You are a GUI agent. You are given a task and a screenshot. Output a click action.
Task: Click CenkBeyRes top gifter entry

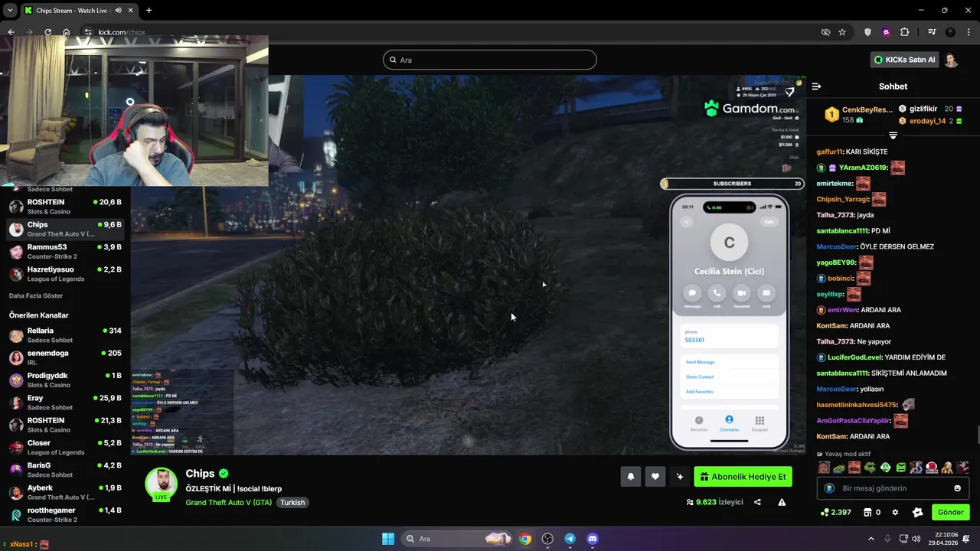click(x=859, y=115)
